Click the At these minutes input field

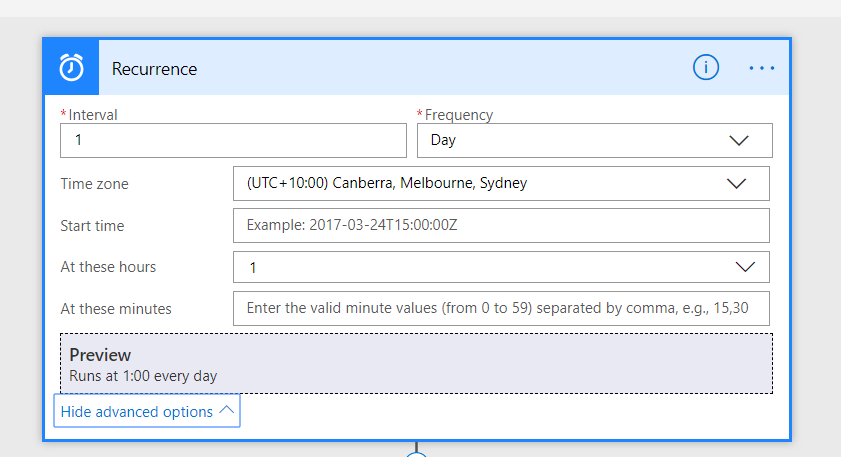501,308
